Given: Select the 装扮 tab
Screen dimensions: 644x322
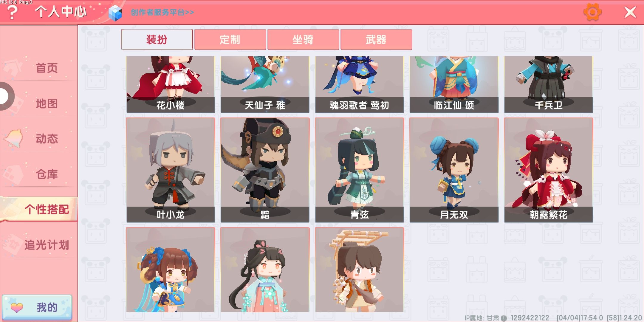Looking at the screenshot, I should (x=157, y=39).
